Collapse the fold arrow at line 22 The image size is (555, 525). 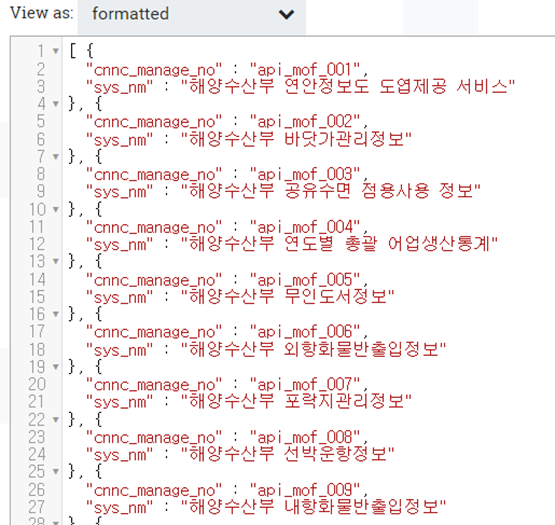tap(56, 420)
